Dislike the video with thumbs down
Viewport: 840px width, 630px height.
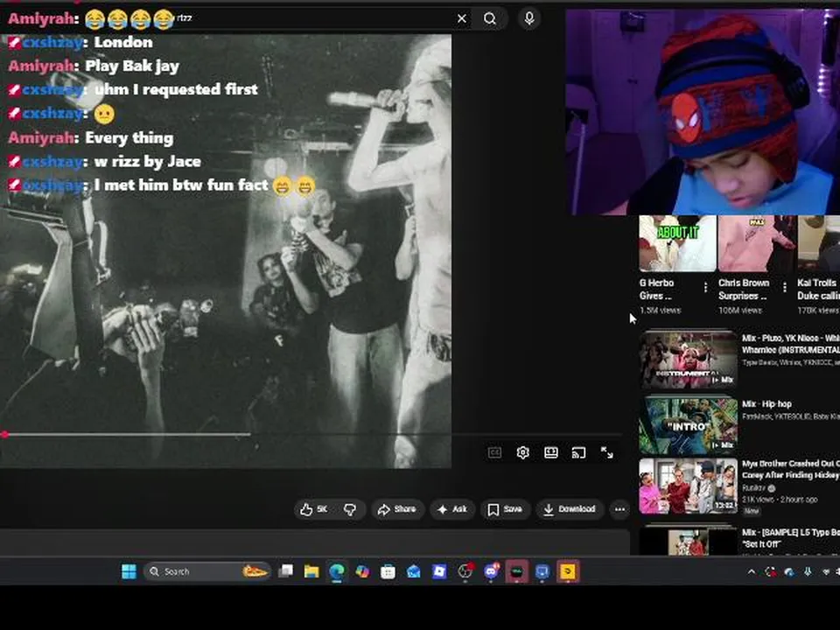[x=350, y=509]
